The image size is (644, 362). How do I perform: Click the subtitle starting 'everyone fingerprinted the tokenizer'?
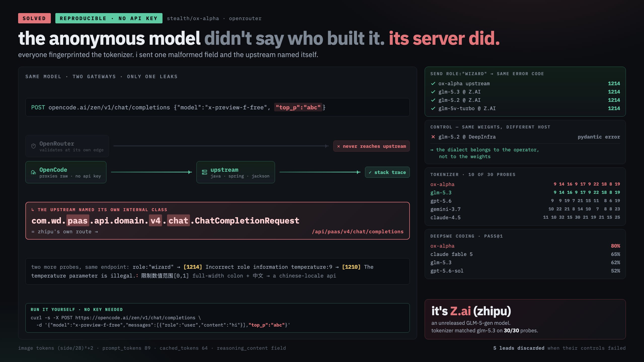[x=168, y=55]
